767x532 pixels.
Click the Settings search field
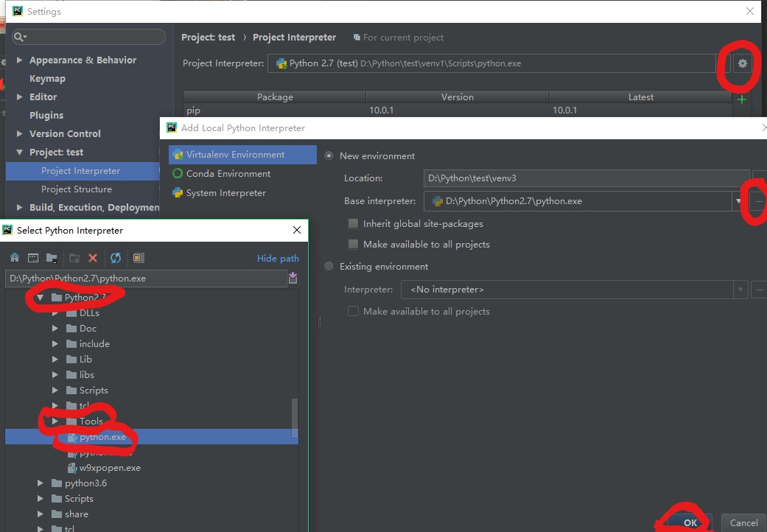89,37
